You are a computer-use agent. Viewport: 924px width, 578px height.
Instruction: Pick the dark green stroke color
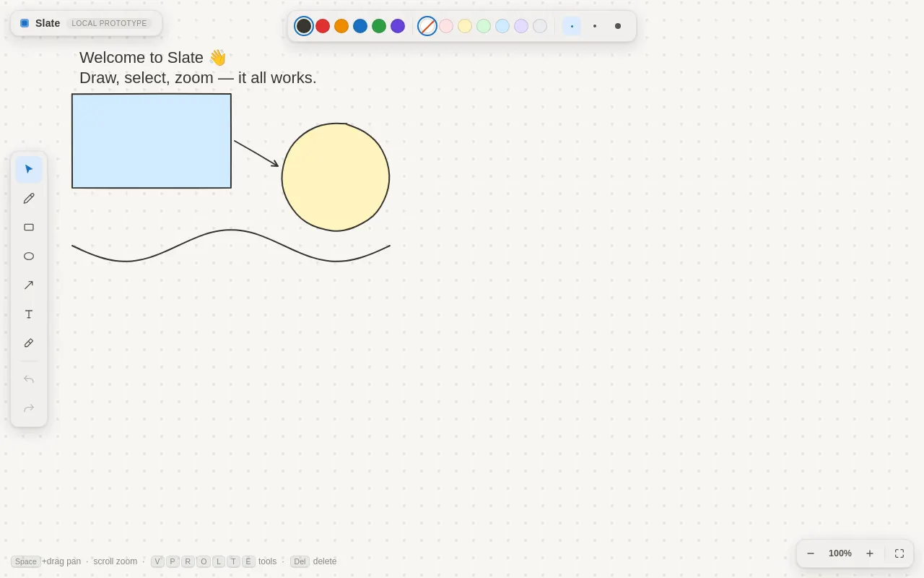click(x=379, y=26)
